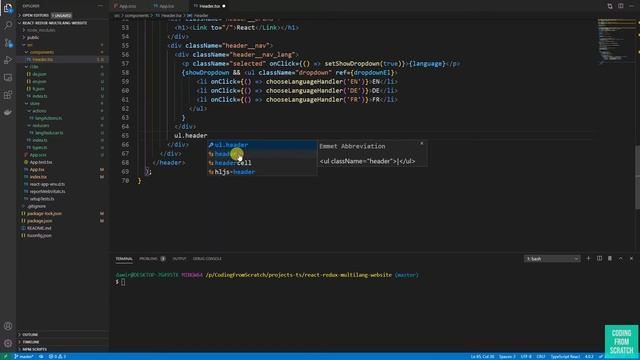Split the editor to the right
The width and height of the screenshot is (640, 360).
pyautogui.click(x=620, y=6)
